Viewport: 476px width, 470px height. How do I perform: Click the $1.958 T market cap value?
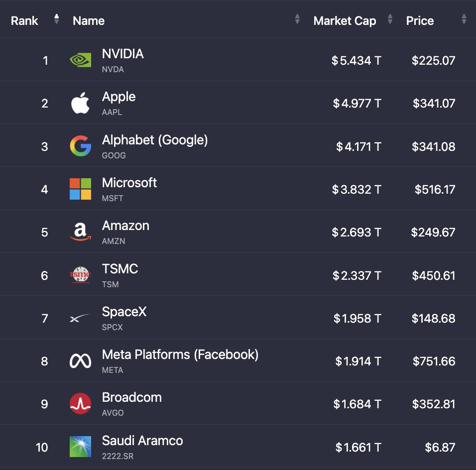coord(357,319)
